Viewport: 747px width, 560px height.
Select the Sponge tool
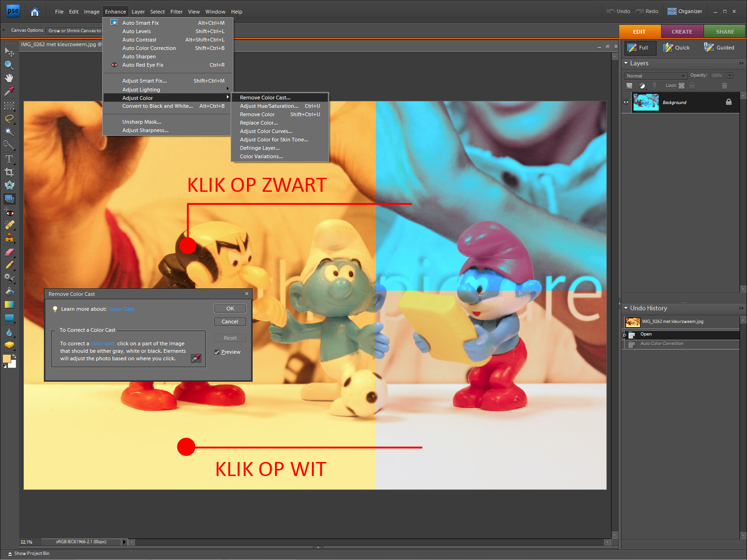(9, 345)
